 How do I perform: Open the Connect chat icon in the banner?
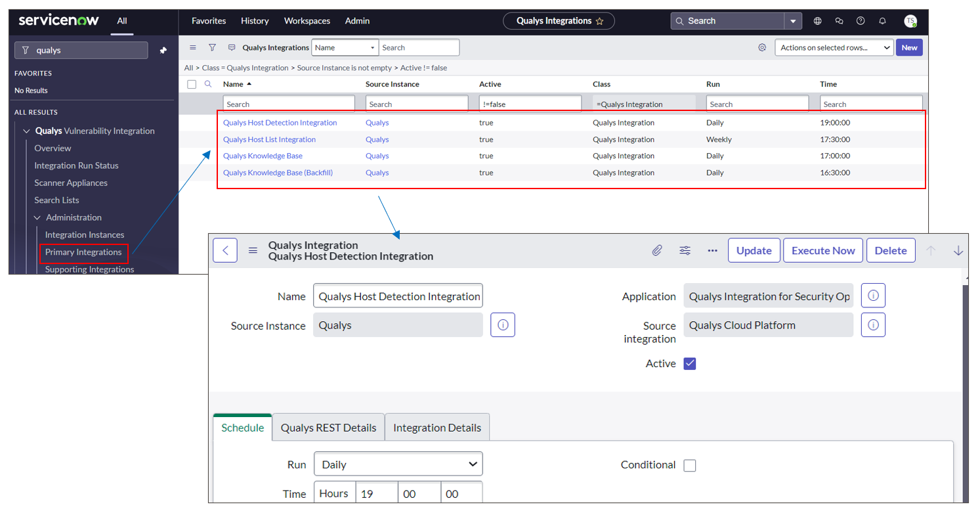click(x=839, y=20)
